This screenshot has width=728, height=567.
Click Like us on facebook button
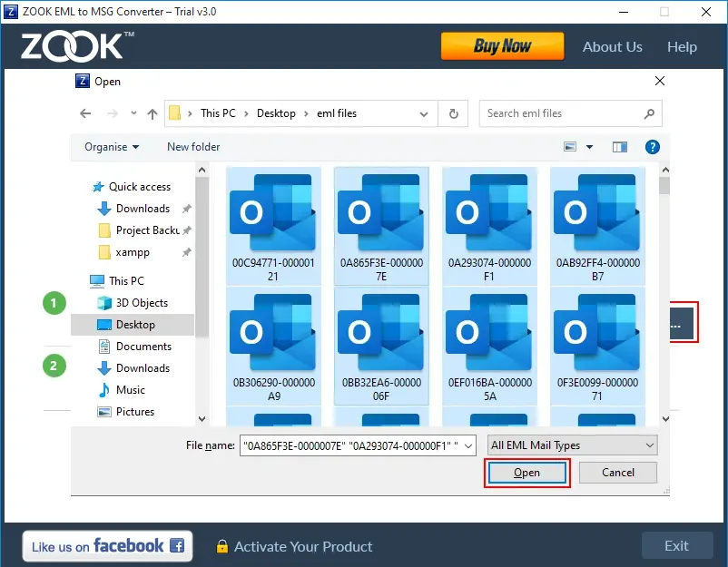[107, 546]
